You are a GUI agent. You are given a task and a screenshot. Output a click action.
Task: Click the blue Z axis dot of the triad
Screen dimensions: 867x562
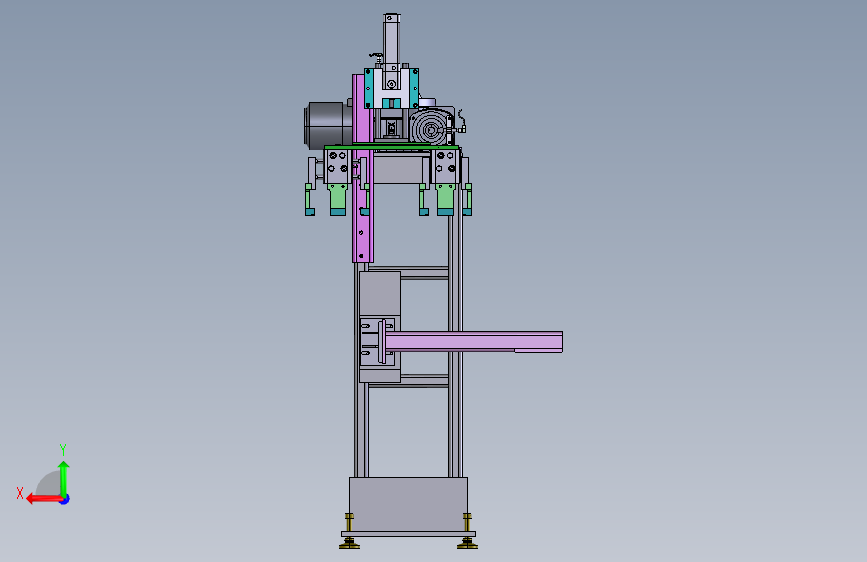coord(65,499)
